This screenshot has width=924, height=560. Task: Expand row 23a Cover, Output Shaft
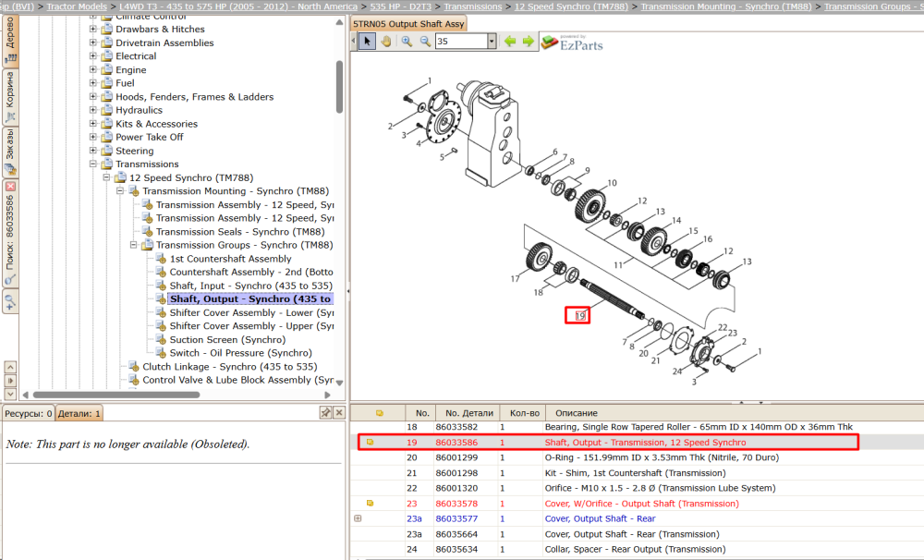tap(358, 518)
